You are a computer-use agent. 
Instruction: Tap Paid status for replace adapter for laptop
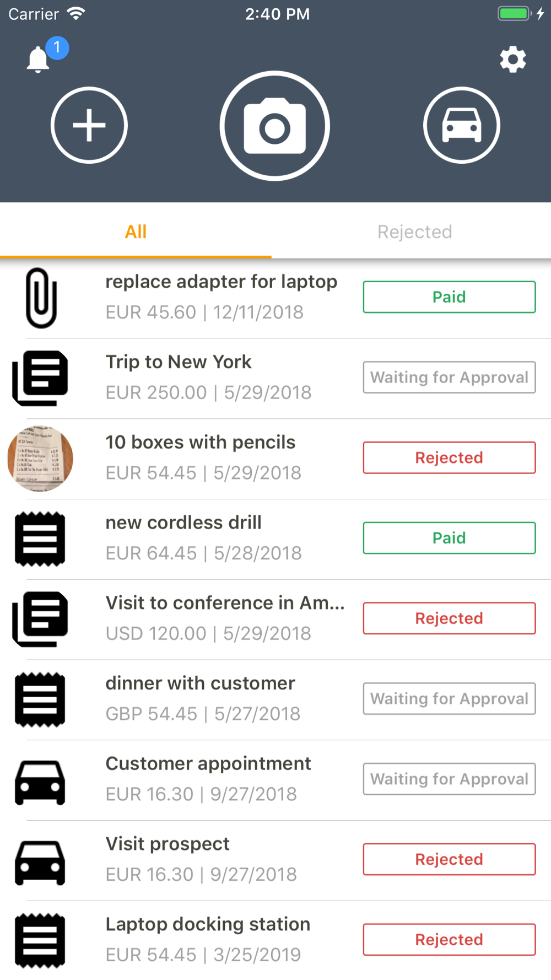[449, 297]
